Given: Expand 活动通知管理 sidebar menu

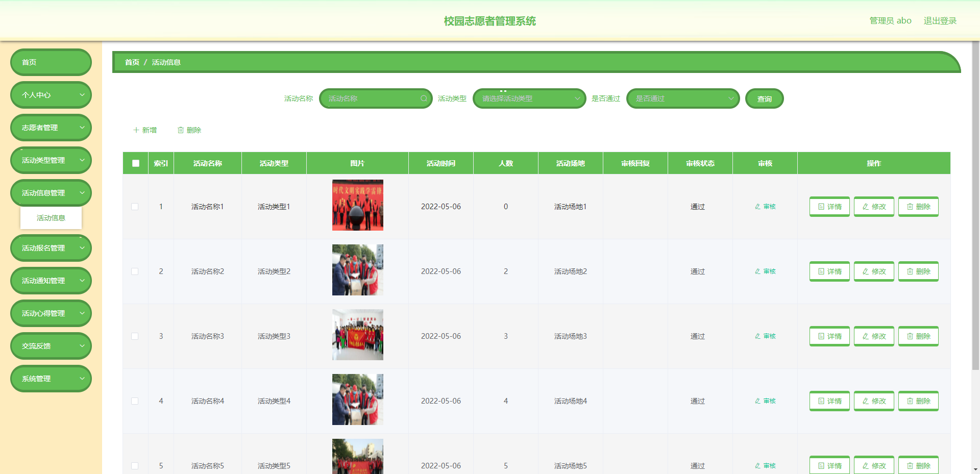Looking at the screenshot, I should click(x=51, y=281).
